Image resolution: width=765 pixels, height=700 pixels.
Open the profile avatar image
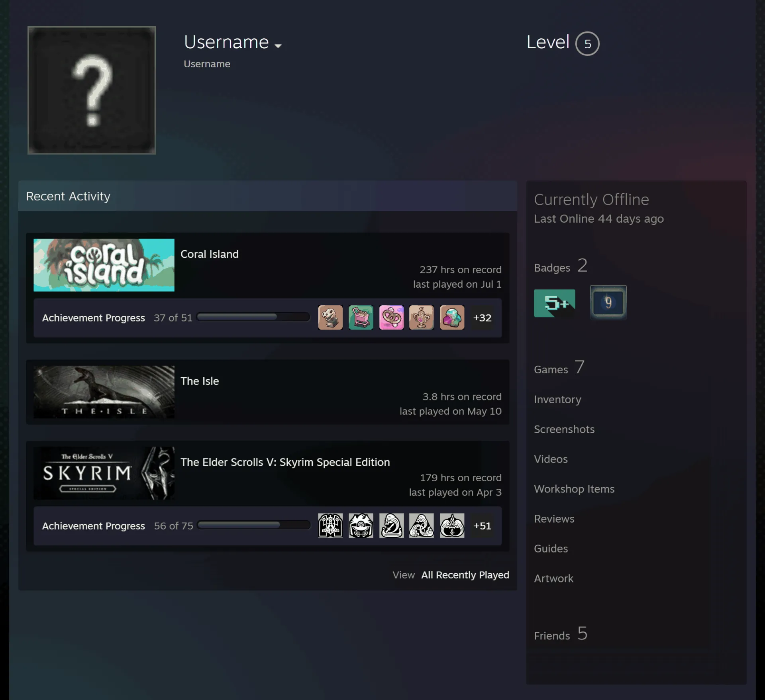coord(92,90)
